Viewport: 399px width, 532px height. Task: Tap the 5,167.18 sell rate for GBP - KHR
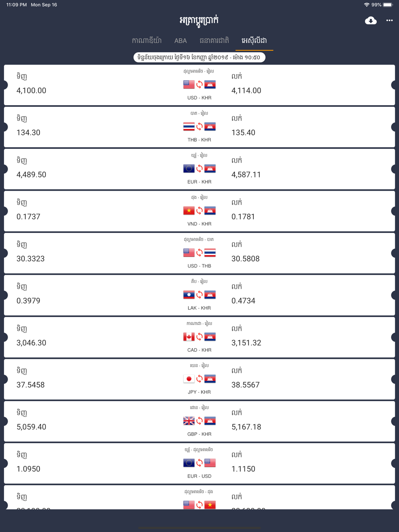click(246, 427)
